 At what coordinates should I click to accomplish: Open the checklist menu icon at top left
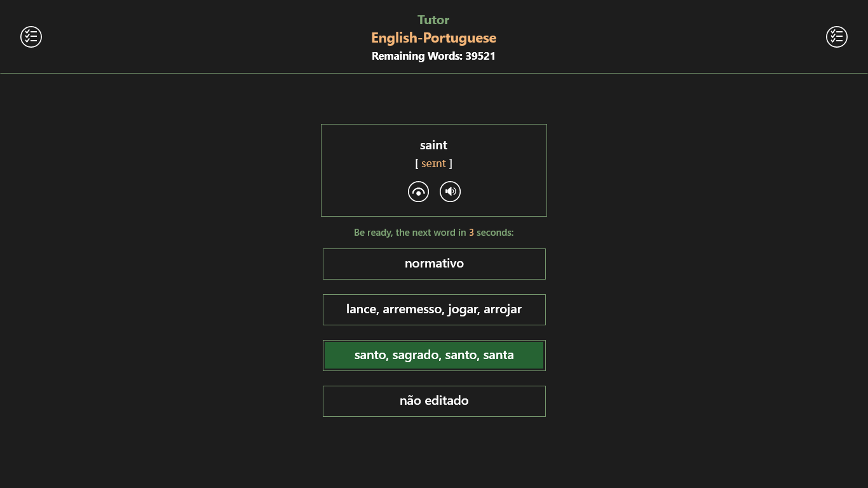(31, 37)
